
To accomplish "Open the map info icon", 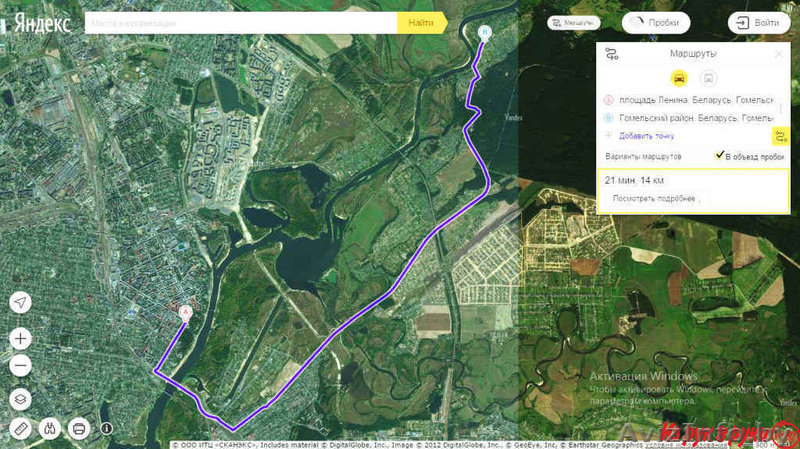I will 106,428.
